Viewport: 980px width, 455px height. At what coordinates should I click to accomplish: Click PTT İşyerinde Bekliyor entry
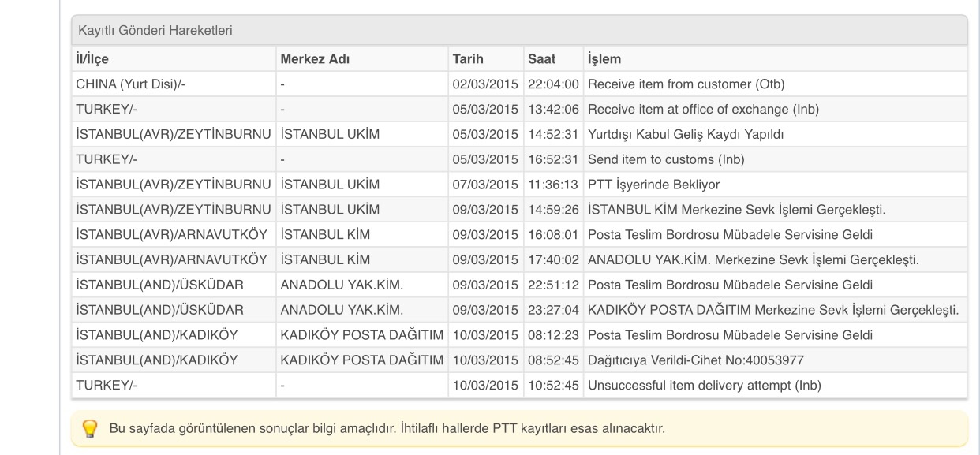653,185
